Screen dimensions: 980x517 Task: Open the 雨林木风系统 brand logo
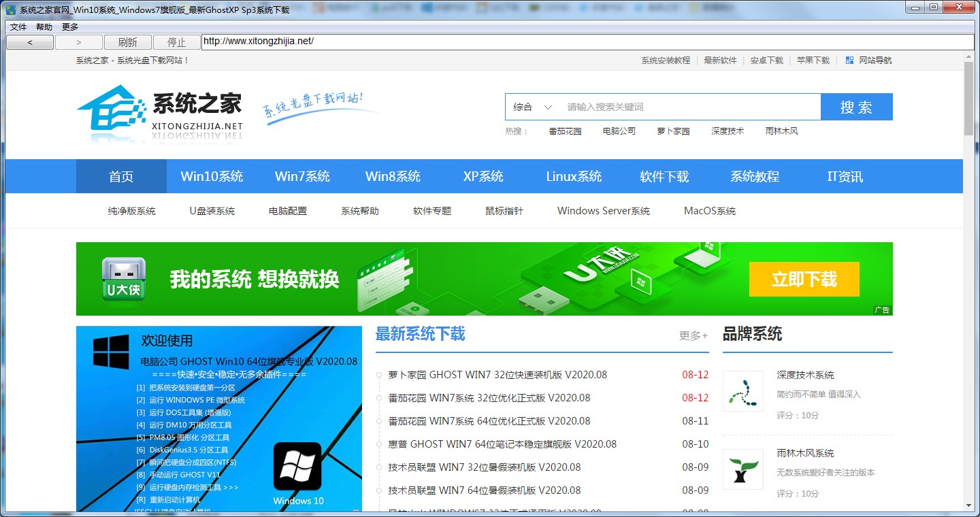click(x=742, y=469)
